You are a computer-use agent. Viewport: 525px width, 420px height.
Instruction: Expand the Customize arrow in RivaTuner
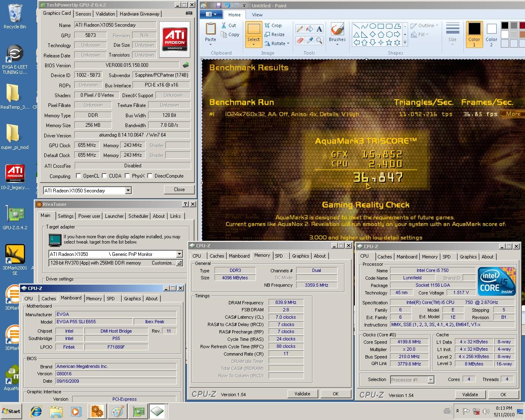point(179,263)
